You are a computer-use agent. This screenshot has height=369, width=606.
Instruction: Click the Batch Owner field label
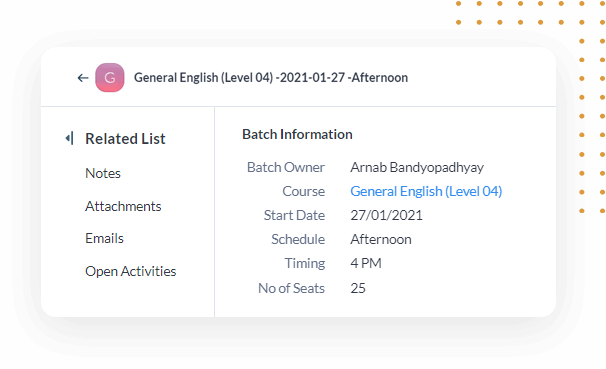click(286, 167)
